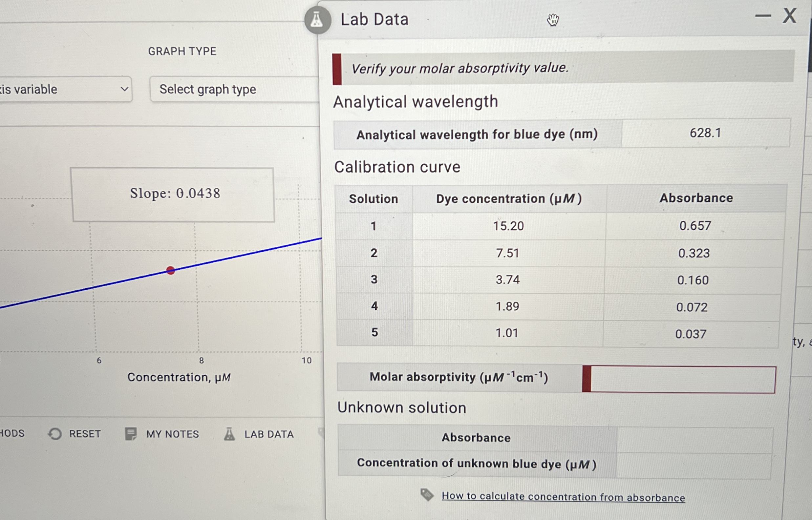812x520 pixels.
Task: Open How to calculate concentration from absorbance link
Action: (563, 497)
